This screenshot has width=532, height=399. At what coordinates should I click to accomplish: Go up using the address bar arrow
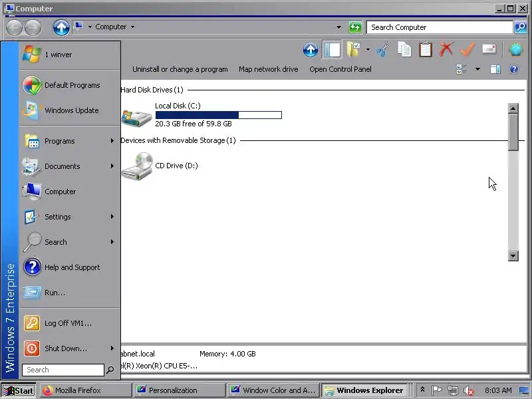[x=61, y=27]
